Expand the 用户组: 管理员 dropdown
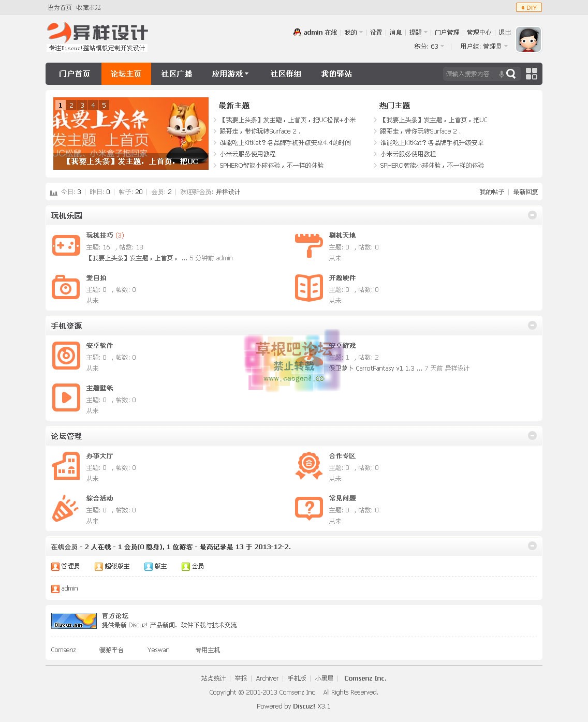588x722 pixels. (483, 47)
